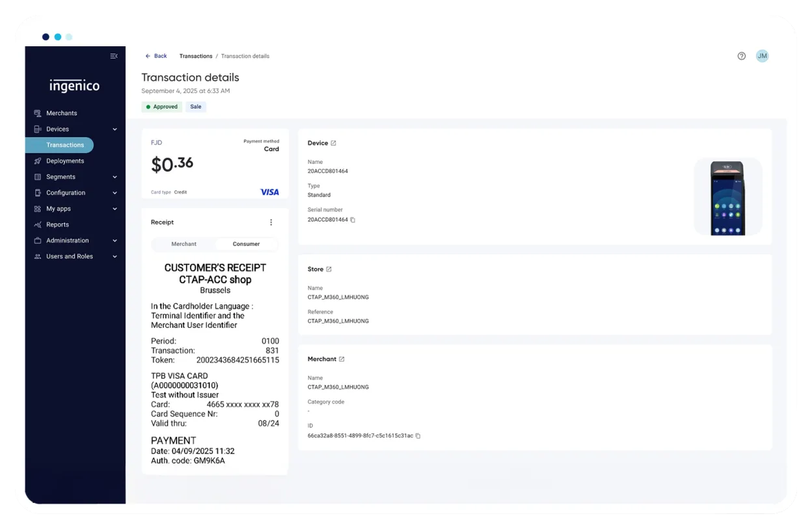The width and height of the screenshot is (812, 529).
Task: Open Merchant details via external link icon
Action: click(342, 359)
